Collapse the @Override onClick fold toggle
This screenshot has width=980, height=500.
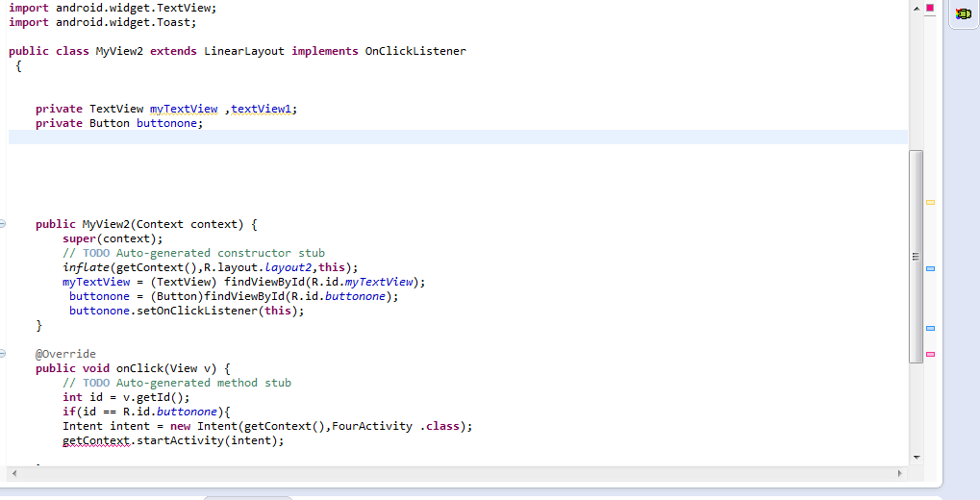click(3, 354)
